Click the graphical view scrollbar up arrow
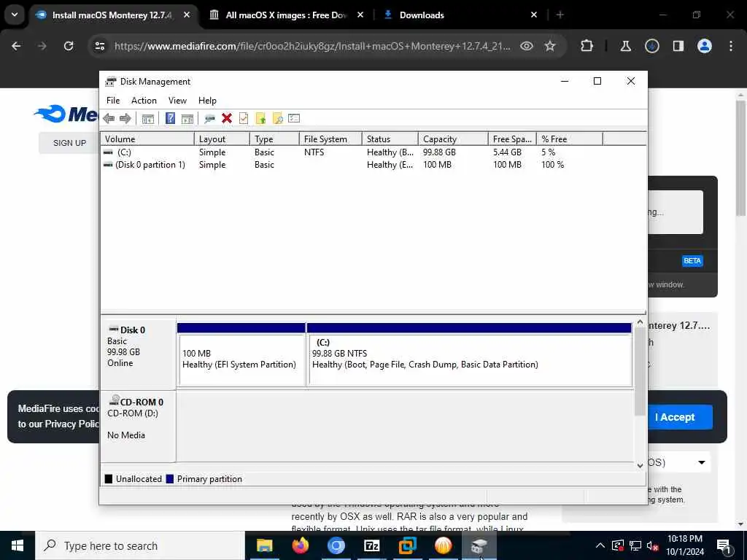The width and height of the screenshot is (747, 560). [640, 322]
